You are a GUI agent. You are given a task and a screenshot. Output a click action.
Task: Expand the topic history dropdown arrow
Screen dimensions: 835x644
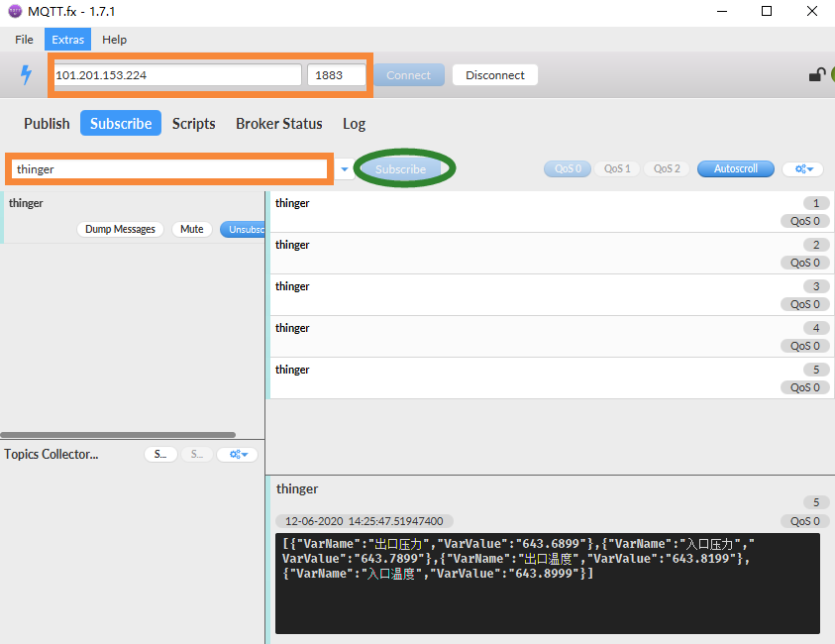click(345, 169)
